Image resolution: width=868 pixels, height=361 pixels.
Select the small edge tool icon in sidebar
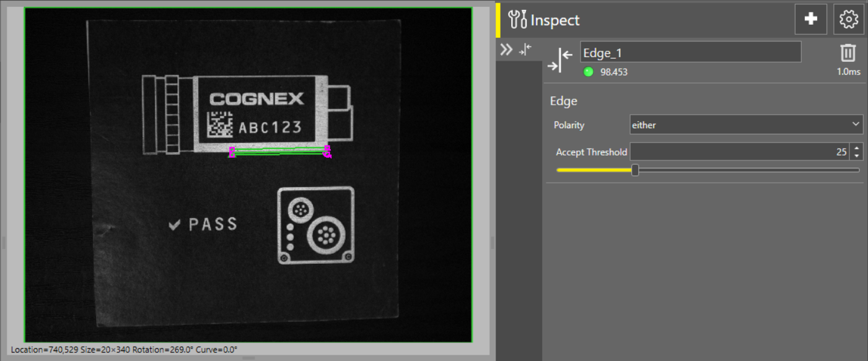tap(525, 50)
